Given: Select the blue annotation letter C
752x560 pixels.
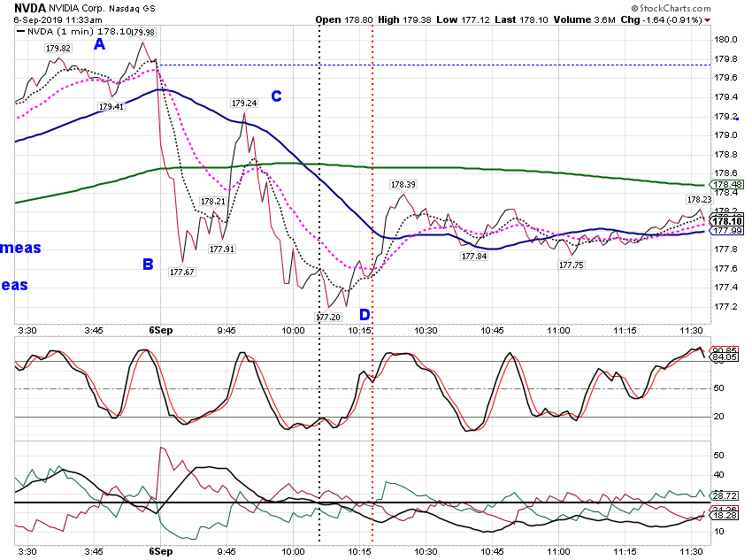Looking at the screenshot, I should click(276, 96).
